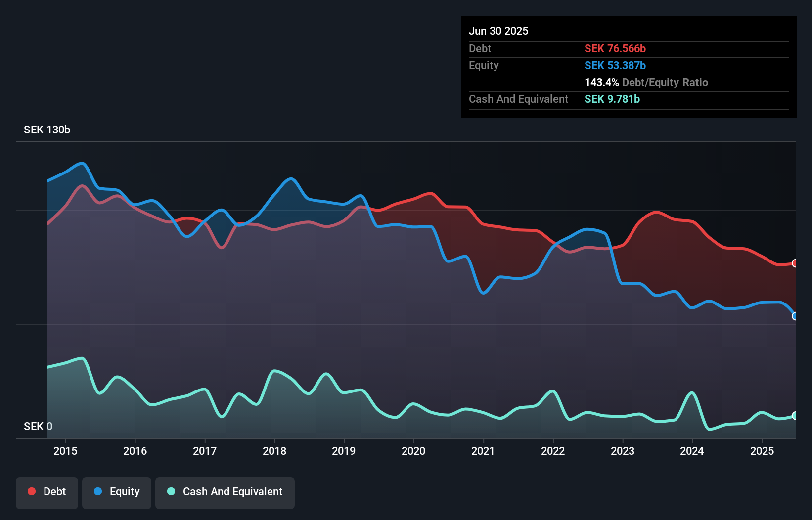812x520 pixels.
Task: Select the teal Cash endpoint marker
Action: pyautogui.click(x=795, y=416)
